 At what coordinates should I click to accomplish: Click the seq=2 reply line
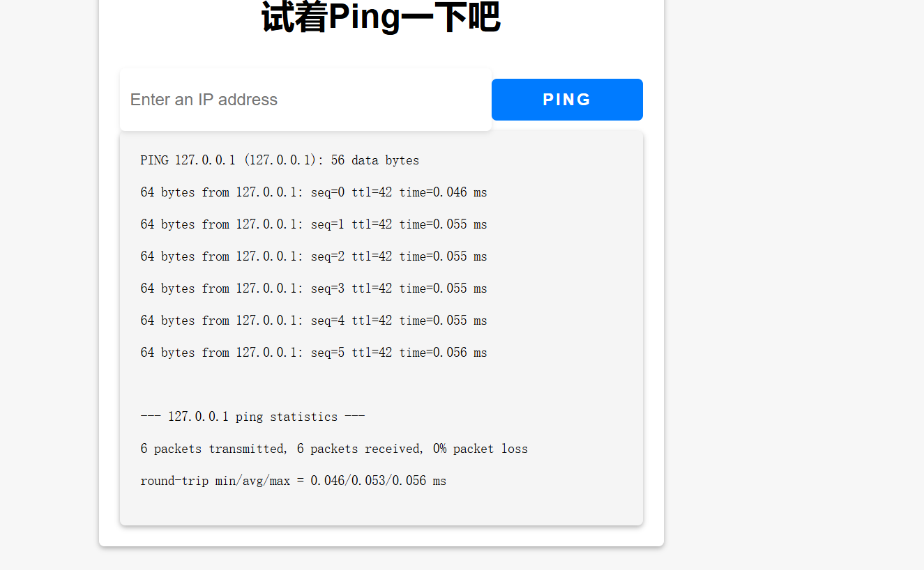coord(313,256)
